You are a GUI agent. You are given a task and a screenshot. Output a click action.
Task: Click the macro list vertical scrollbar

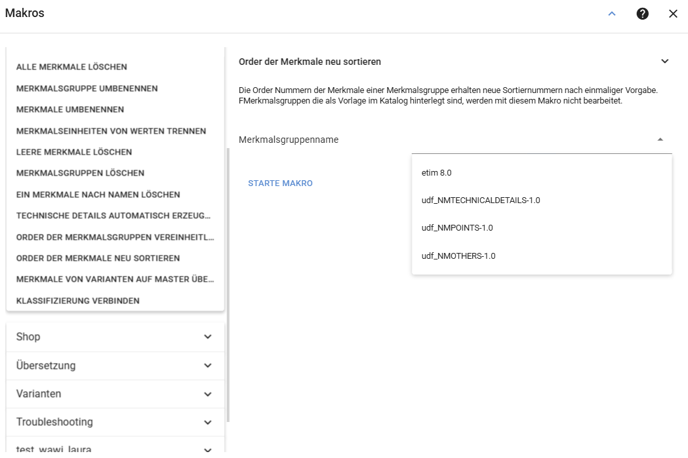pyautogui.click(x=228, y=285)
